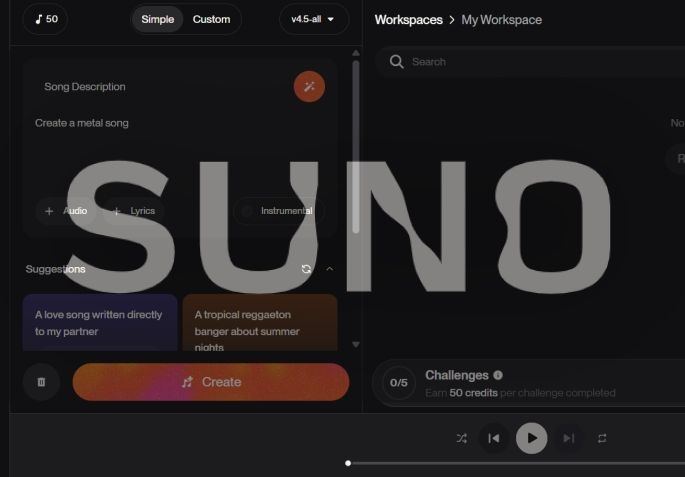Image resolution: width=685 pixels, height=477 pixels.
Task: Click the search magnifier icon
Action: [397, 62]
